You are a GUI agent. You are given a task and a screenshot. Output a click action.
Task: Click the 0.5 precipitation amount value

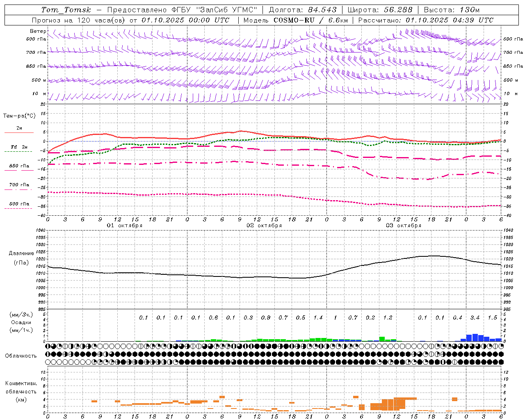pyautogui.click(x=301, y=318)
